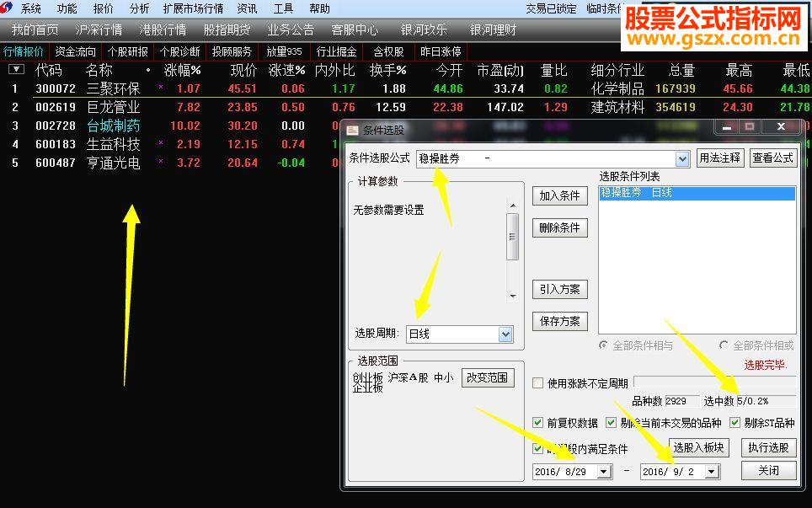Click scroll-down arrow in 计算参数 panel

[513, 297]
